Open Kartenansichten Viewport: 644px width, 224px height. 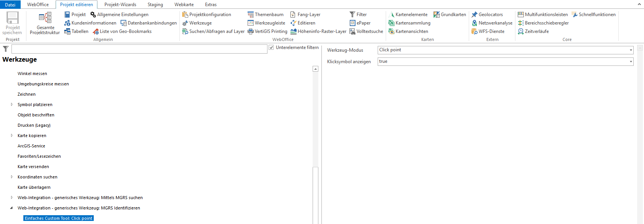click(408, 31)
